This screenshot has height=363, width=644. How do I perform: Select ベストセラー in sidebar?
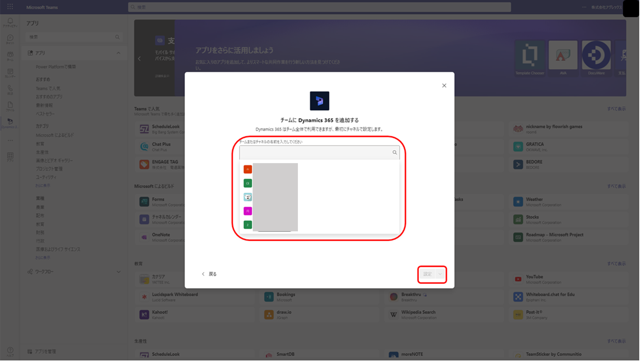[45, 114]
